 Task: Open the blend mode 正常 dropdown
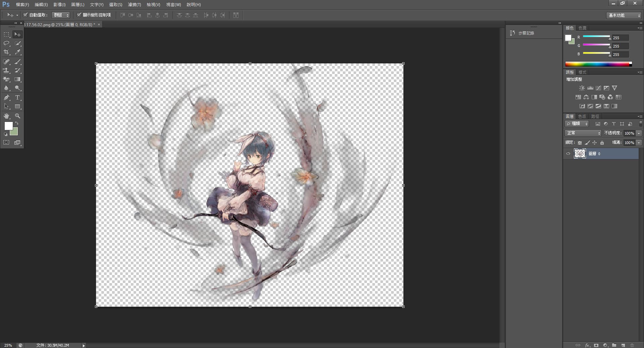pyautogui.click(x=583, y=133)
